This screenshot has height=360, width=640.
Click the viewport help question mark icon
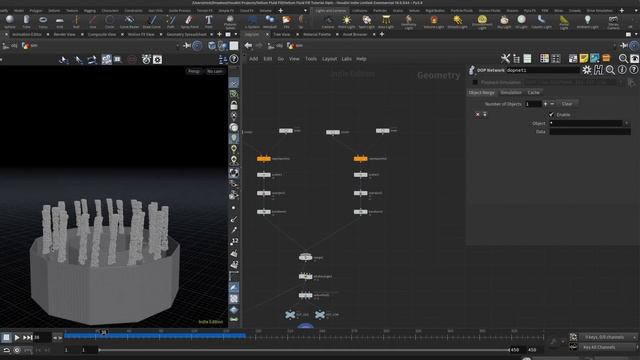click(x=233, y=59)
